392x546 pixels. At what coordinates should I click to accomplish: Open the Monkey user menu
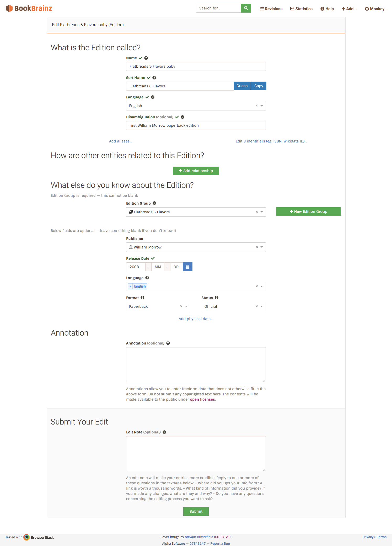(x=376, y=9)
